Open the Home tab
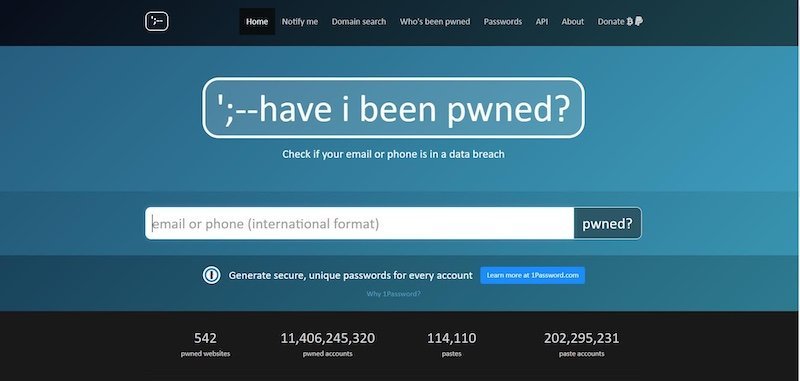 (257, 21)
